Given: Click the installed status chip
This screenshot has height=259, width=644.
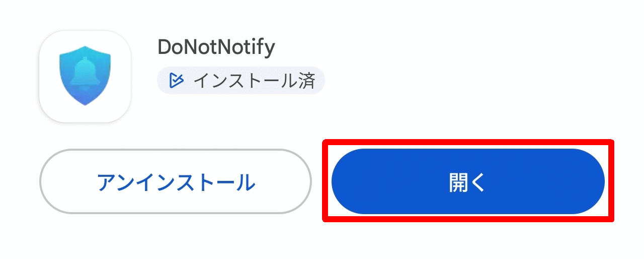Looking at the screenshot, I should click(241, 80).
